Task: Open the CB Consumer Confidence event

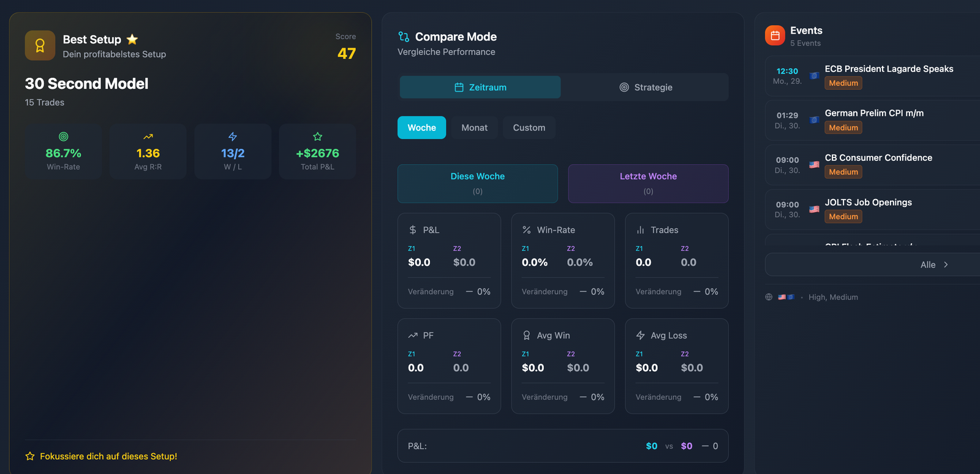Action: click(873, 165)
